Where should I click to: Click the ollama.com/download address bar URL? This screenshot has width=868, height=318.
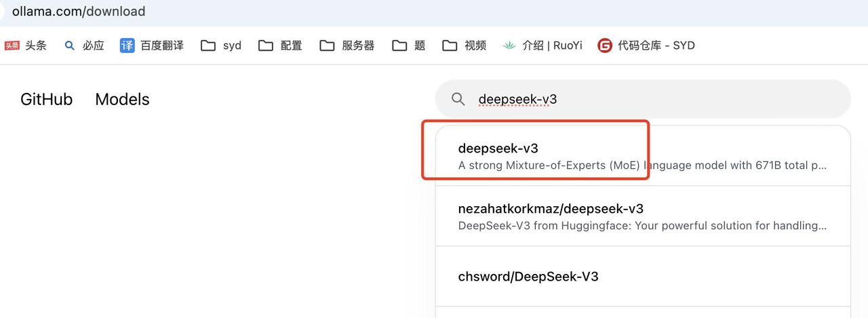79,12
